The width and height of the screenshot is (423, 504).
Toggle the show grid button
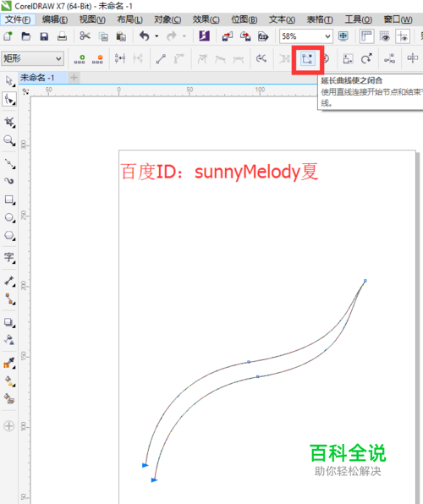pos(384,36)
